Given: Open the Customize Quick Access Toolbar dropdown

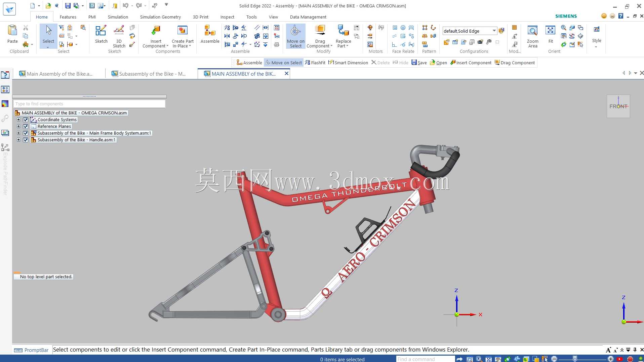Looking at the screenshot, I should tap(166, 5).
